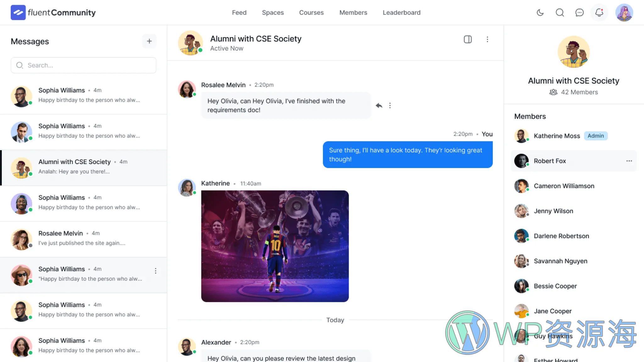Click Katherine Moss in members list
The image size is (644, 362).
tap(557, 136)
